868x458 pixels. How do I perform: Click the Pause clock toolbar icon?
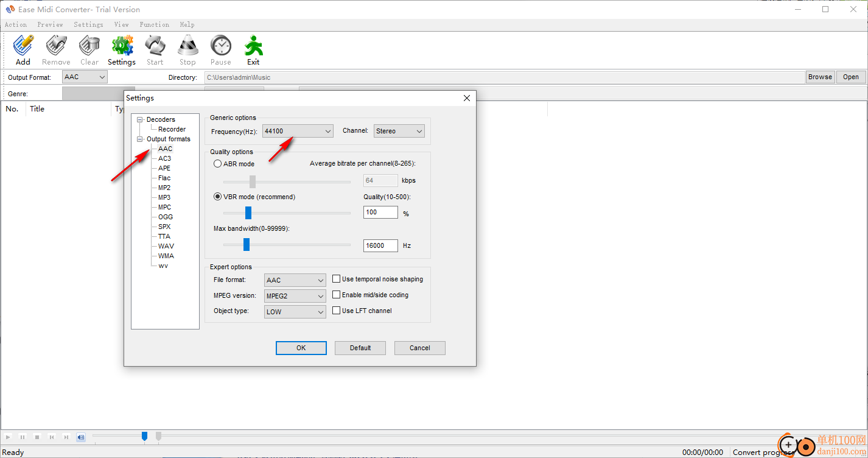[220, 50]
